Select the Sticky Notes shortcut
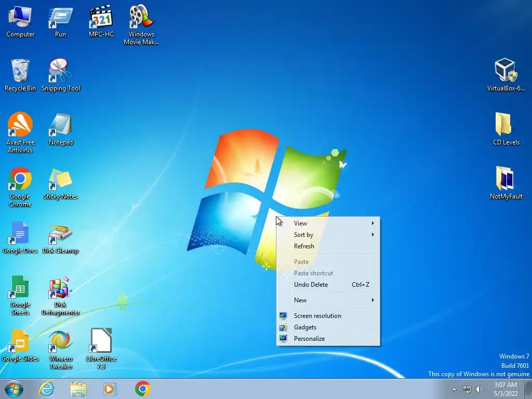The width and height of the screenshot is (532, 399). point(60,184)
